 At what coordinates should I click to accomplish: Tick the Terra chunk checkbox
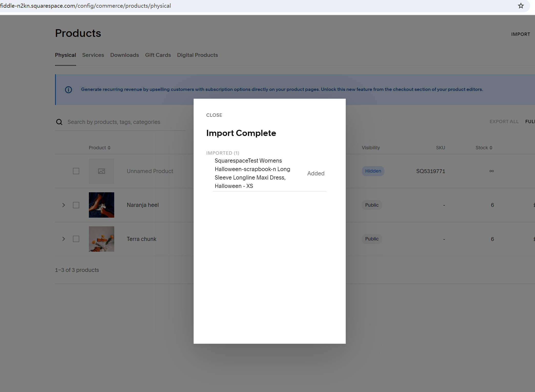click(x=76, y=239)
